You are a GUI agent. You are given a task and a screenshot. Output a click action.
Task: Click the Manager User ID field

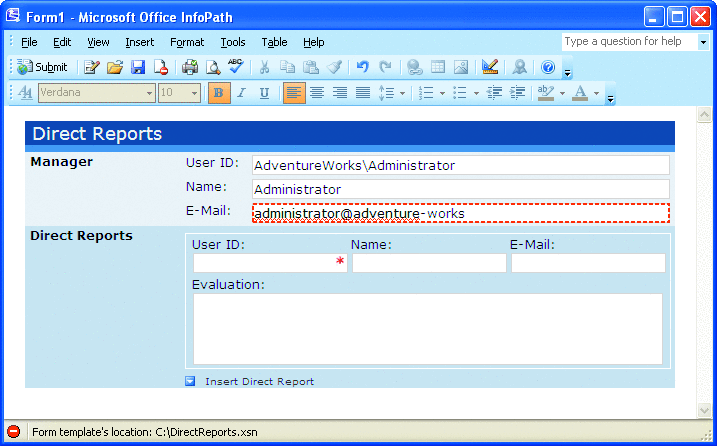[460, 165]
